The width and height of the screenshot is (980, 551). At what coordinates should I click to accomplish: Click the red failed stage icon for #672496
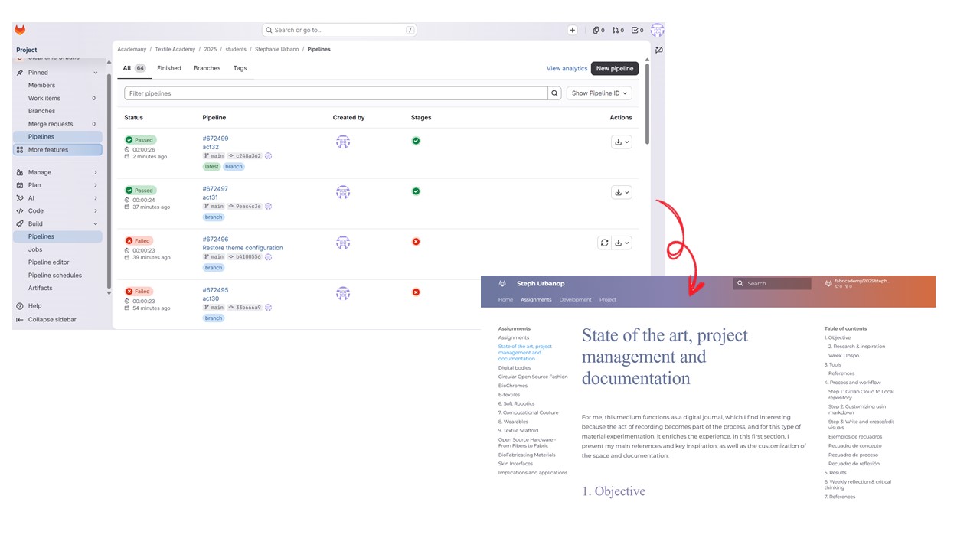tap(416, 242)
